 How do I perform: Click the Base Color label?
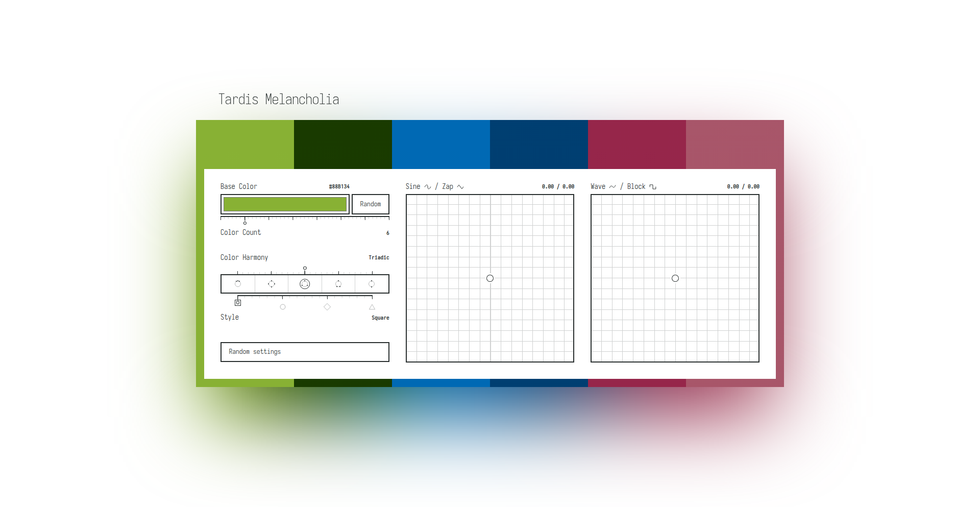239,186
